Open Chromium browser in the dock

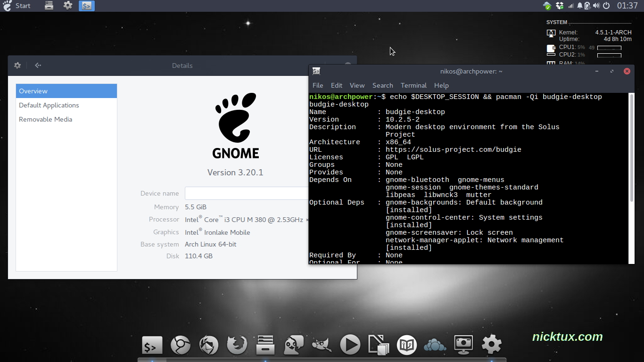(180, 345)
